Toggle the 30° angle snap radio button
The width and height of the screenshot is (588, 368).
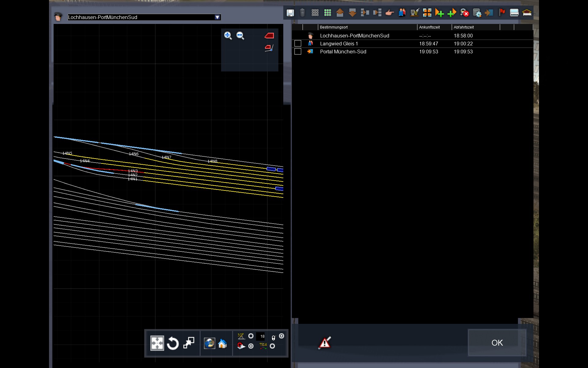click(251, 336)
